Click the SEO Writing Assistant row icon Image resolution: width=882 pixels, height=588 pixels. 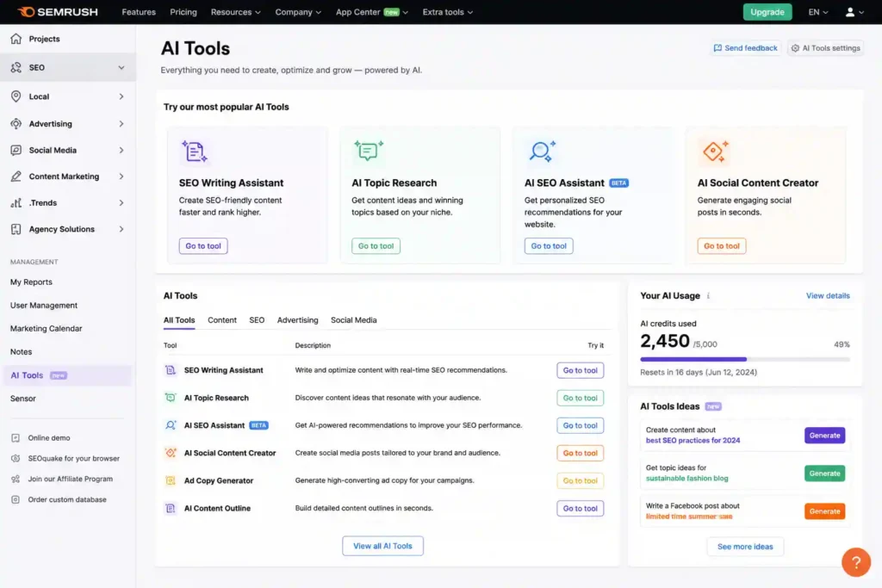tap(170, 370)
